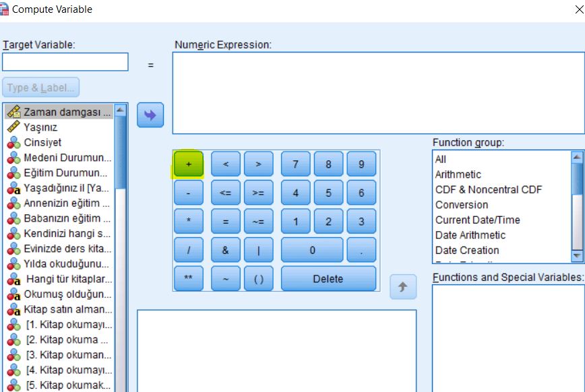The height and width of the screenshot is (392, 585).
Task: Close the Compute Variable dialog
Action: 578,9
